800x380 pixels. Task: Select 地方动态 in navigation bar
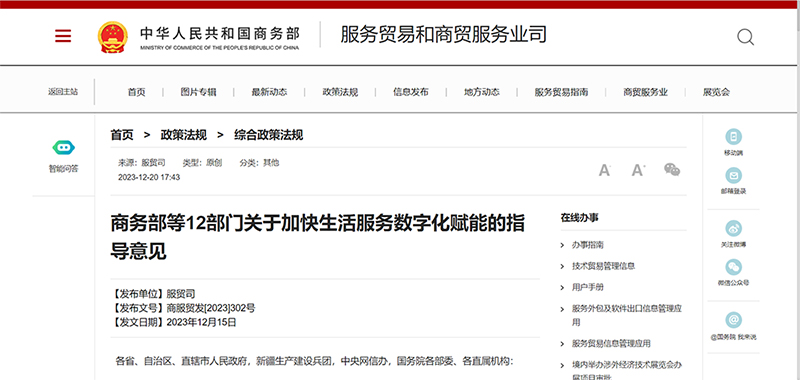[x=482, y=92]
